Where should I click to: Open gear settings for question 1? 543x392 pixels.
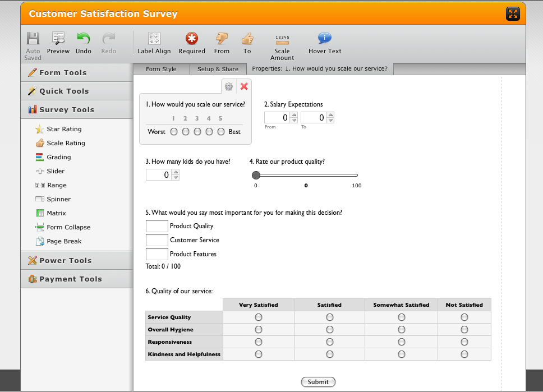[x=229, y=86]
